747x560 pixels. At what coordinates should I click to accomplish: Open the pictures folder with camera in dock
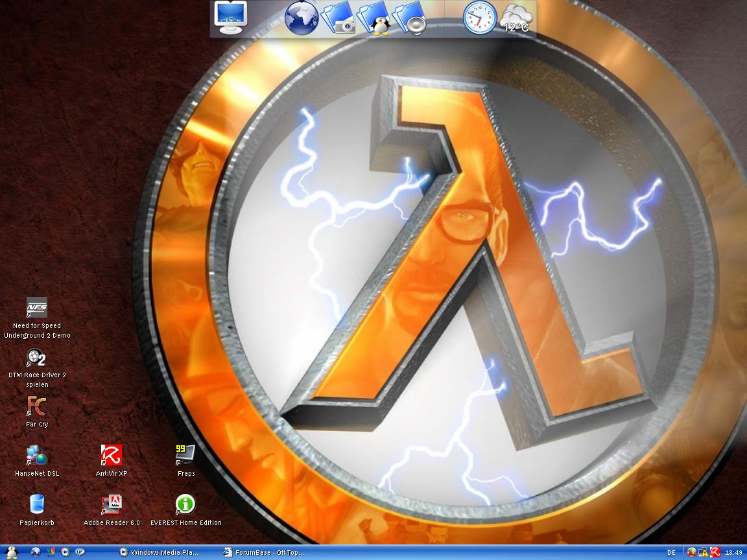(338, 18)
